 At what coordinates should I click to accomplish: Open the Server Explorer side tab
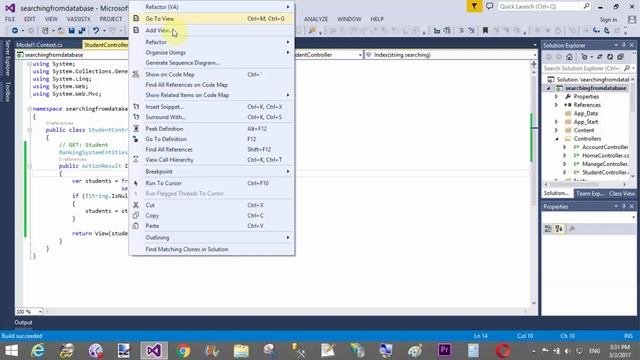coord(7,58)
